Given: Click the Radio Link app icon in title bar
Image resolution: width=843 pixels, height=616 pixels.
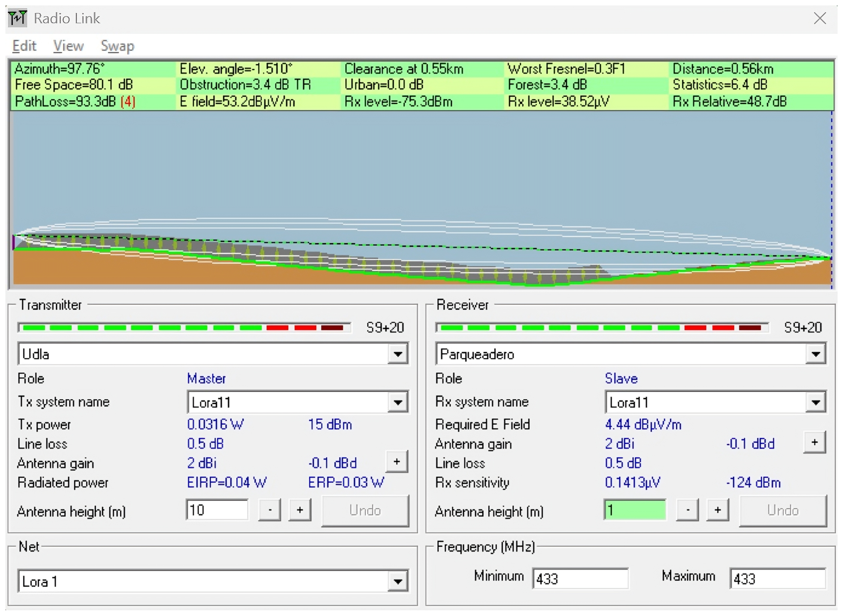Looking at the screenshot, I should (17, 18).
